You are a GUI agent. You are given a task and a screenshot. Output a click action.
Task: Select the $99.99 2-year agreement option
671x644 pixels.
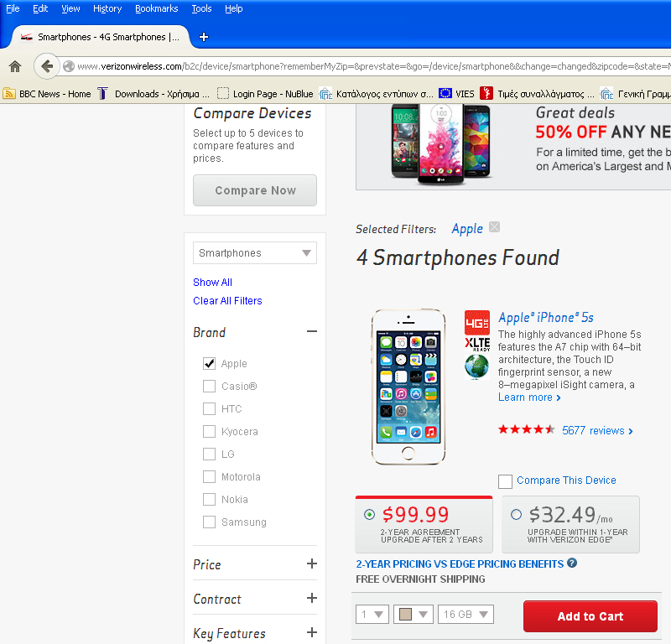tap(369, 514)
